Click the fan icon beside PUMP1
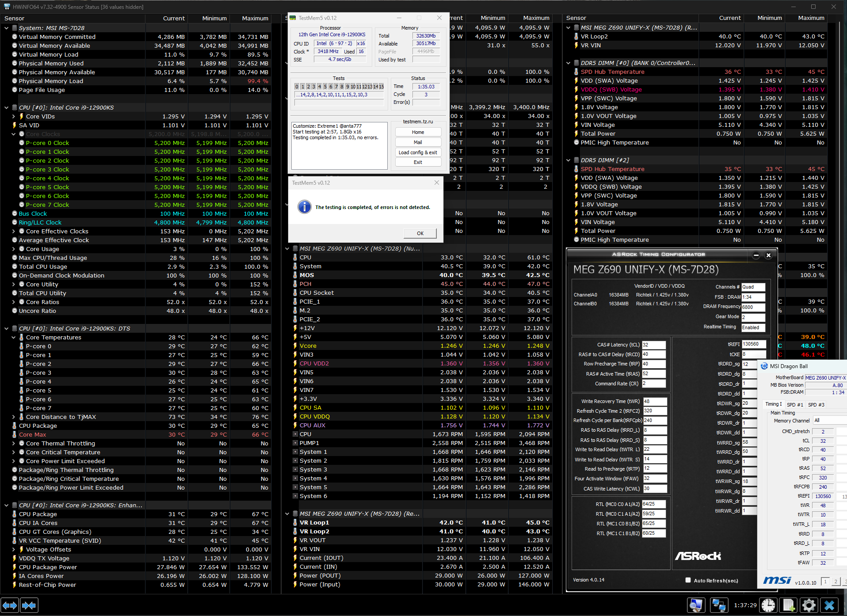The width and height of the screenshot is (847, 616). tap(295, 443)
